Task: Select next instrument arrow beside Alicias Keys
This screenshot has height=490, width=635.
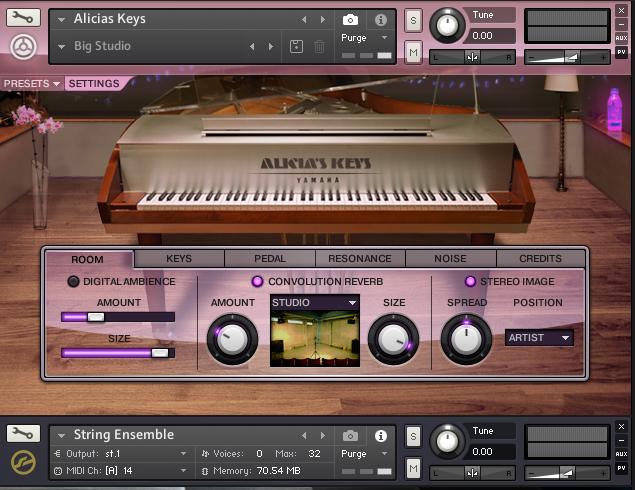Action: [x=323, y=19]
